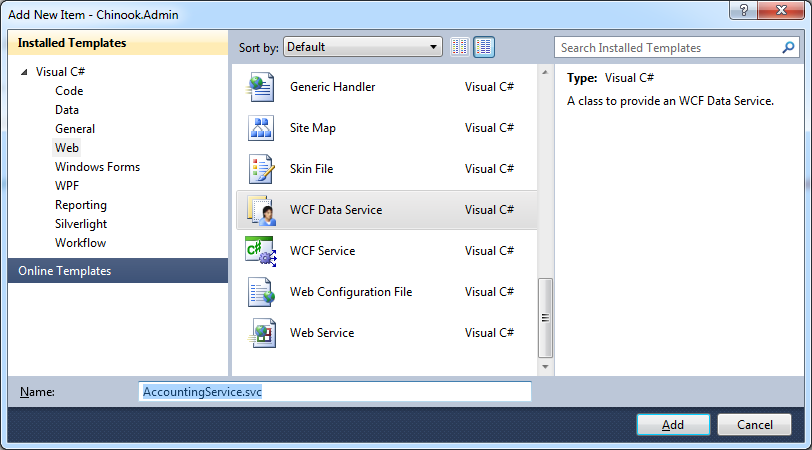Open the Installed Templates section
Viewport: 812px width, 450px height.
(118, 43)
